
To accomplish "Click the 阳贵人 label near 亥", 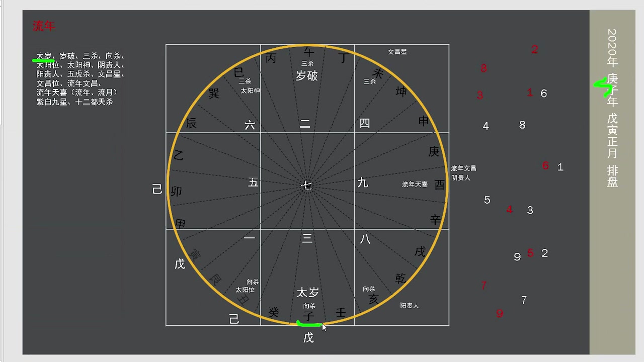I will (409, 306).
